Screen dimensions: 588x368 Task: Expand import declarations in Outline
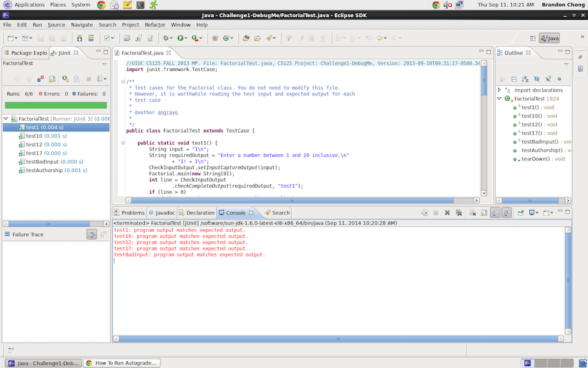(x=499, y=90)
